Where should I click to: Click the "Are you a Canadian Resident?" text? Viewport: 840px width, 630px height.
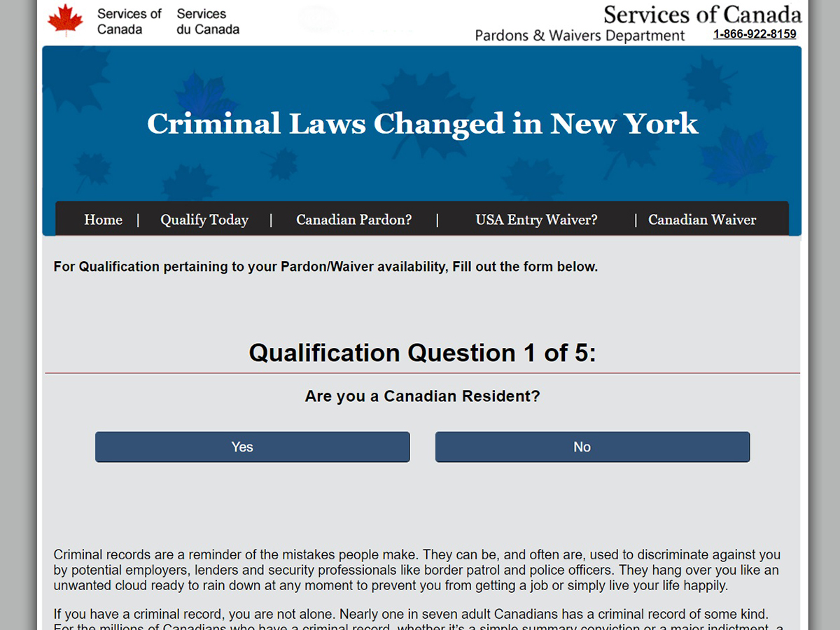pyautogui.click(x=422, y=396)
